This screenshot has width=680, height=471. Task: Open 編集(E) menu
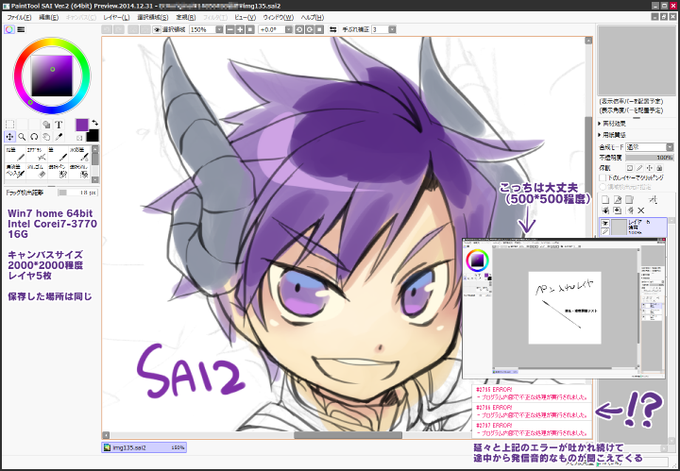(49, 17)
